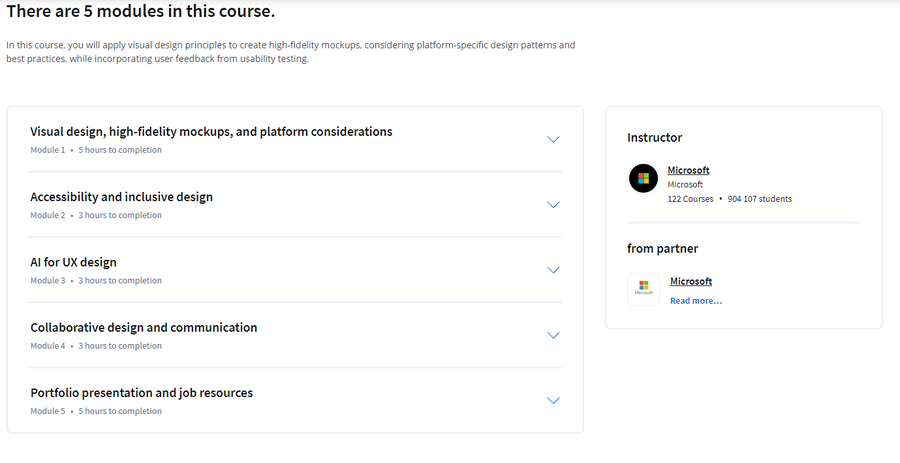Viewport: 900px width, 463px height.
Task: Open Collaborative design and communication chevron
Action: [x=553, y=336]
